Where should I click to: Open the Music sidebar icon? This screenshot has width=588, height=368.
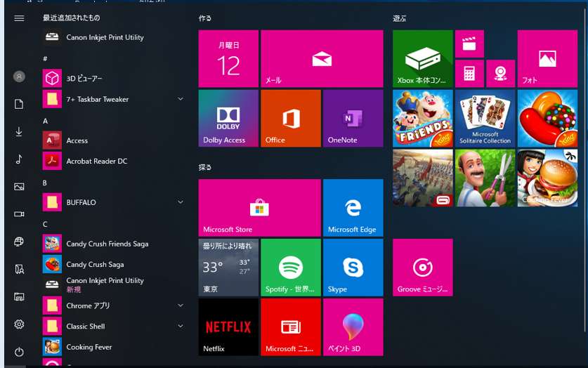(19, 159)
